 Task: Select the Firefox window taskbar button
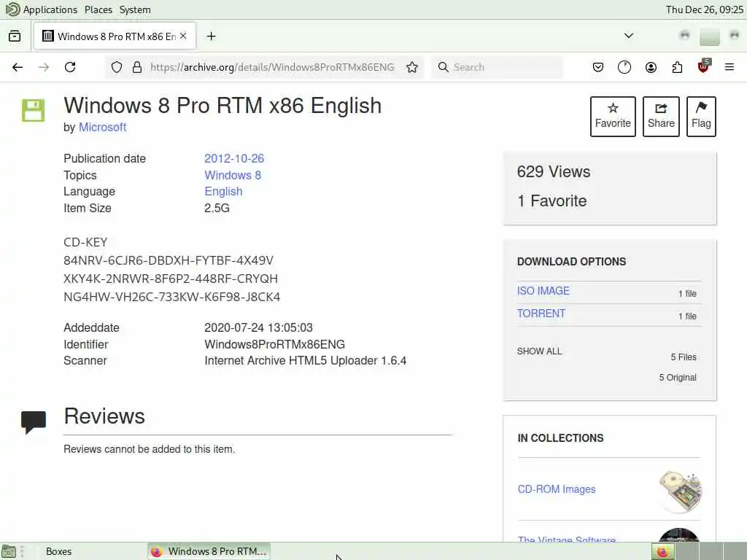pos(209,551)
